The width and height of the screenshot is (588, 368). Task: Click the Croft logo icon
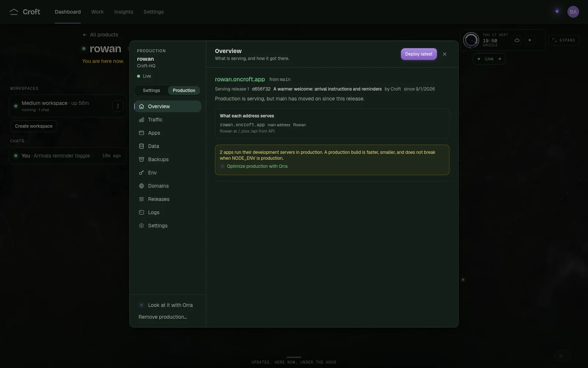14,12
